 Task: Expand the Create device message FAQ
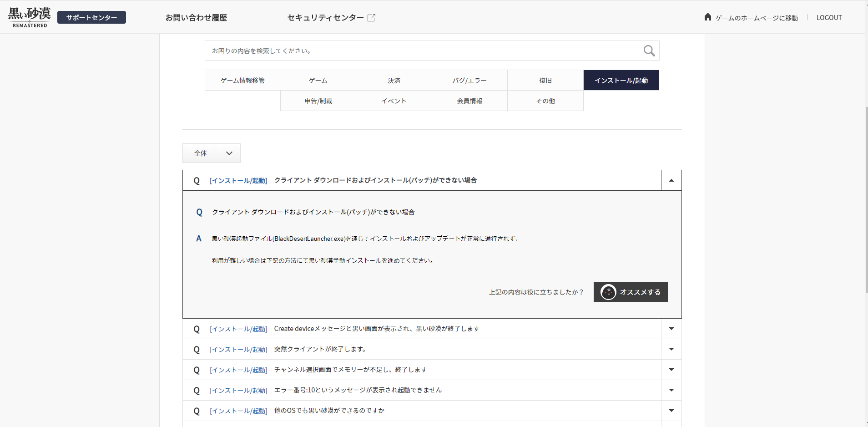click(671, 329)
